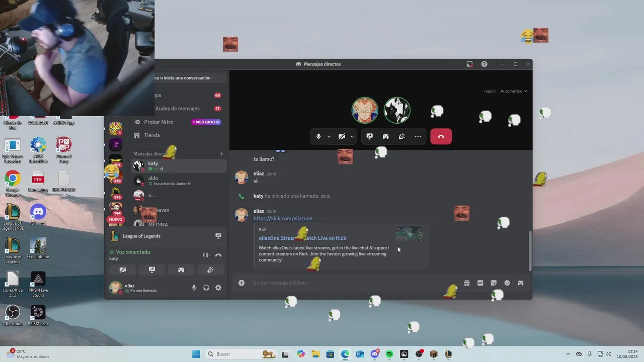Open the Halo Infinite desktop shortcut
Viewport: 644px width, 362px height.
(38, 248)
